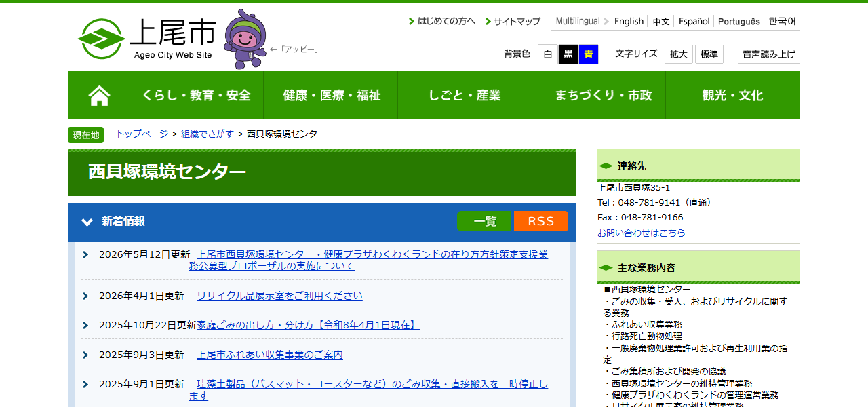Enlarge text size with 拡大 button
Image resolution: width=868 pixels, height=407 pixels.
(x=679, y=54)
